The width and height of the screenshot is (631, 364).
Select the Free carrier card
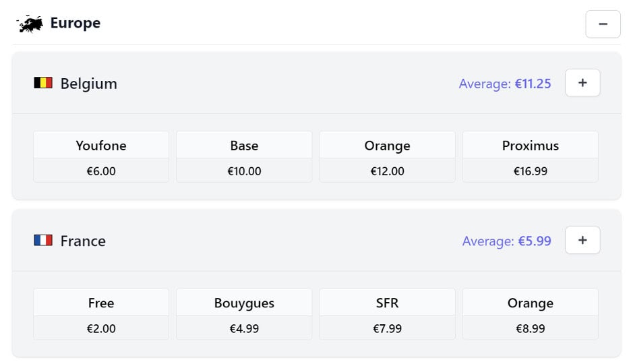(101, 314)
